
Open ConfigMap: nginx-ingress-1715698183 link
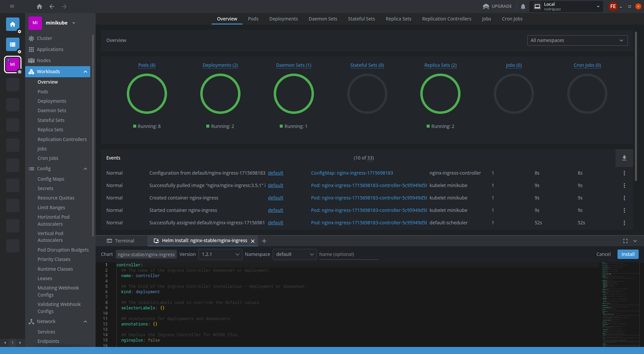coord(352,173)
